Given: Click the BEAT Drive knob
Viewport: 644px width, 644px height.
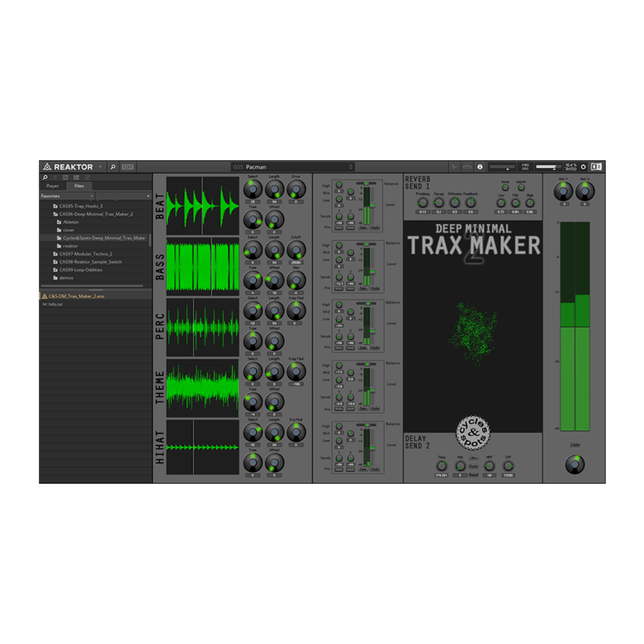Looking at the screenshot, I should (x=296, y=189).
